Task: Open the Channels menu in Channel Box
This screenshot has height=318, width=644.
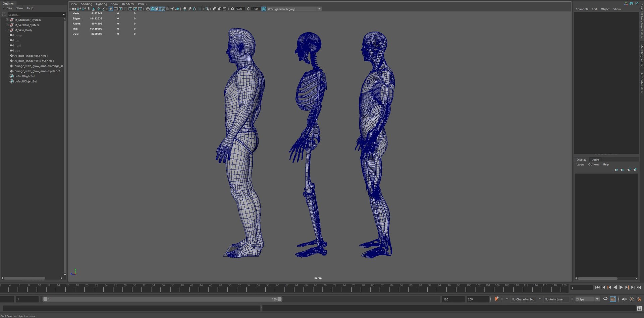Action: point(582,9)
